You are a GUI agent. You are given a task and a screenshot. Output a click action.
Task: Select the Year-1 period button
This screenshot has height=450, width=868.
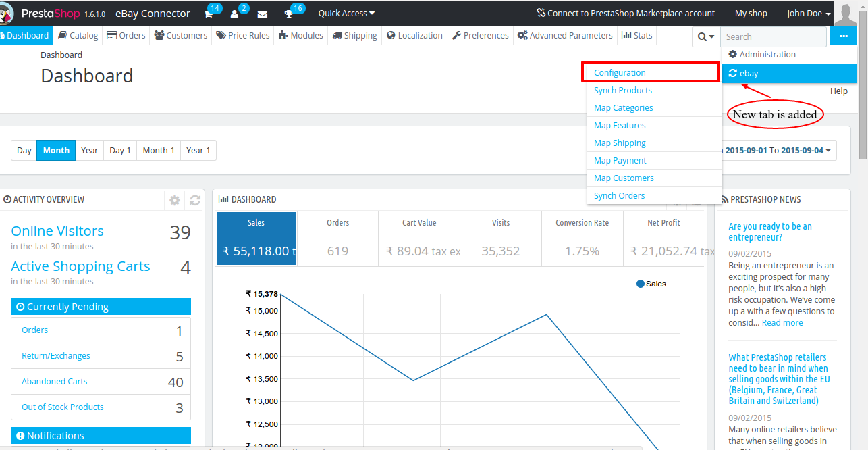pyautogui.click(x=198, y=151)
